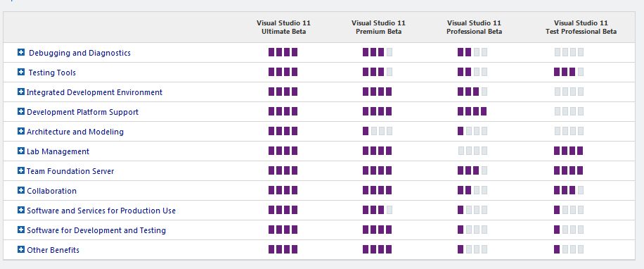Click Professional rating bars for Integrated Development Environment
Image resolution: width=644 pixels, height=269 pixels.
(x=472, y=92)
